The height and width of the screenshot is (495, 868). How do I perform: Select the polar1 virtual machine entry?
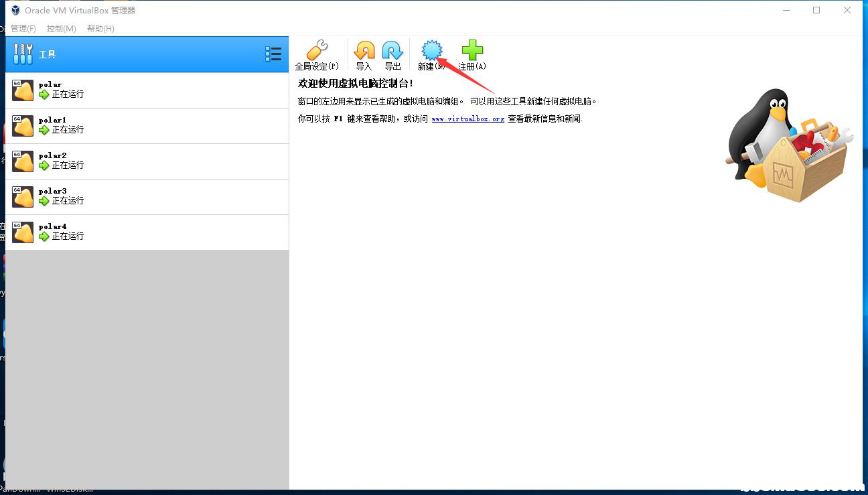point(134,125)
